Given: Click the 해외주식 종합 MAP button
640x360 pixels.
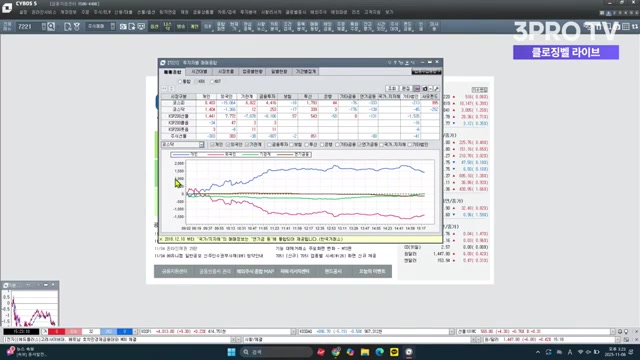Looking at the screenshot, I should tap(255, 271).
